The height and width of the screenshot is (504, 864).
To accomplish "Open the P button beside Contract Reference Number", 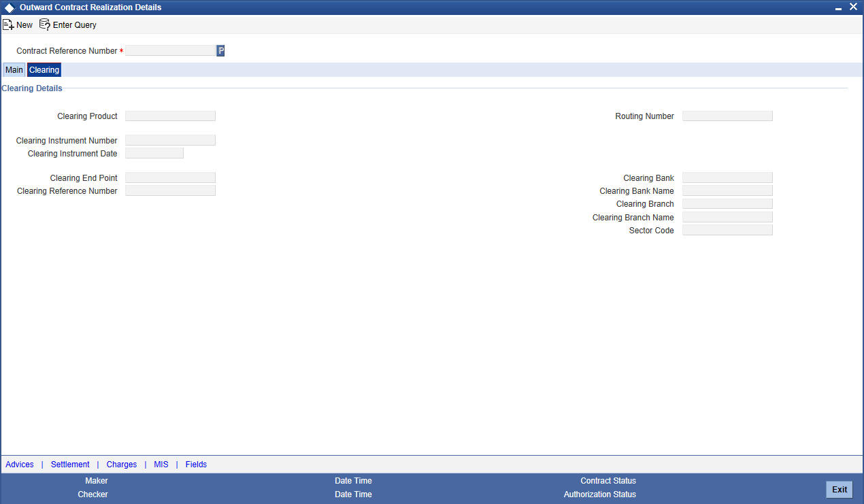I will (220, 50).
